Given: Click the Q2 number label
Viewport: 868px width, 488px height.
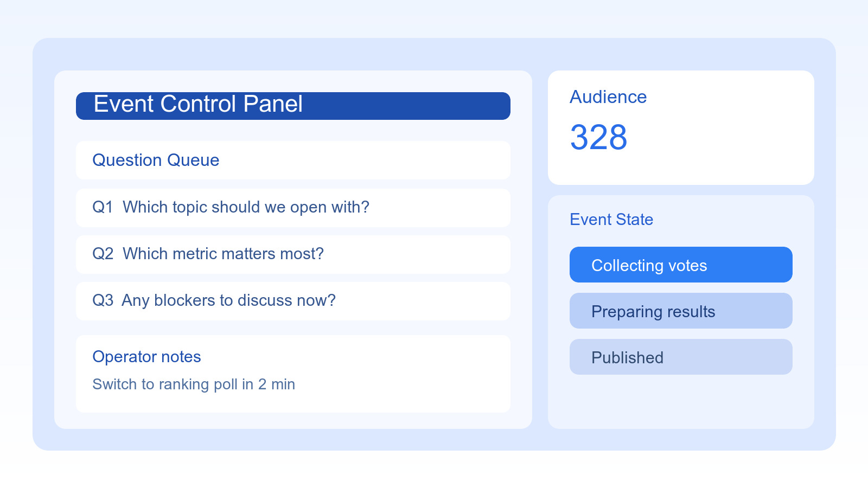Looking at the screenshot, I should click(103, 254).
